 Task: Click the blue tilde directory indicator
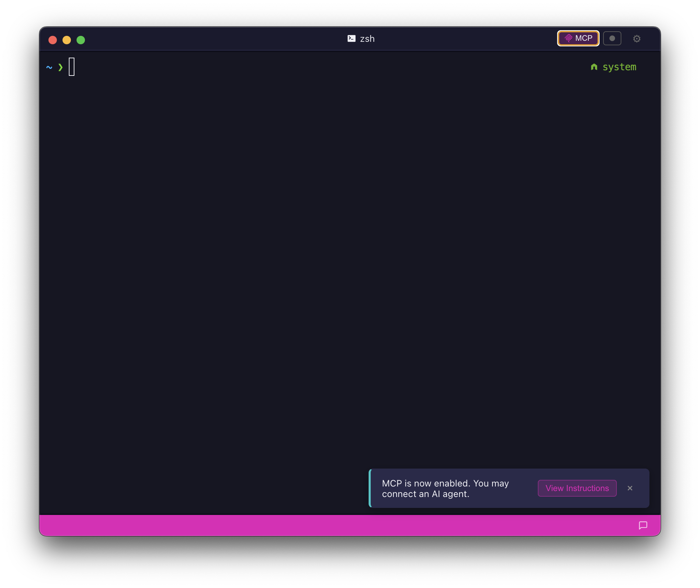[x=49, y=67]
